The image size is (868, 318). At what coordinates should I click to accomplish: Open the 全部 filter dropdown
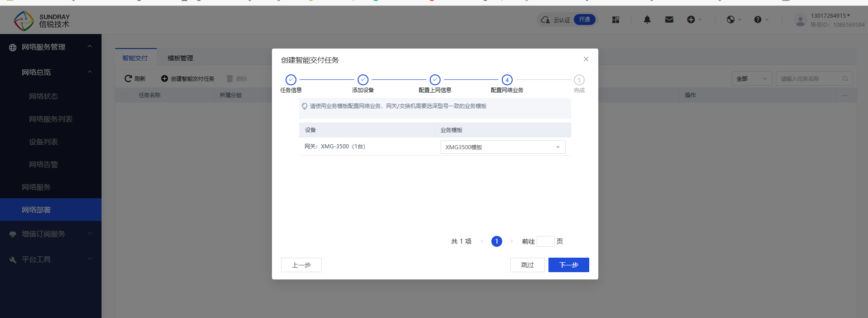coord(752,78)
